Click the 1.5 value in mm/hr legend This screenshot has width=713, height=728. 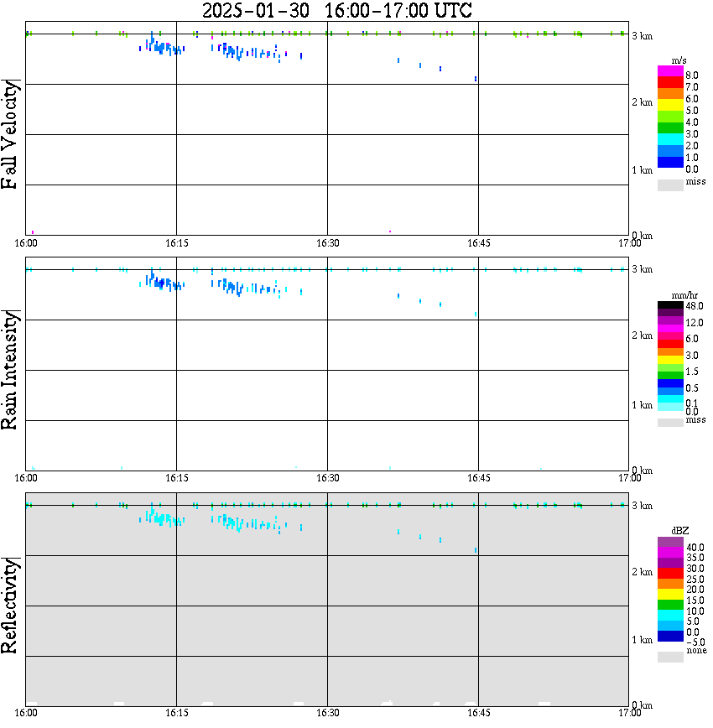tap(692, 372)
